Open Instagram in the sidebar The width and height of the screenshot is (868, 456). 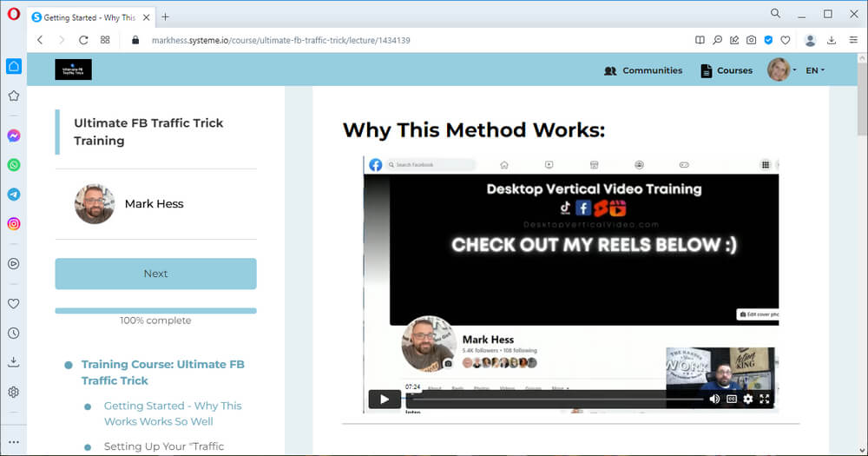click(x=14, y=224)
